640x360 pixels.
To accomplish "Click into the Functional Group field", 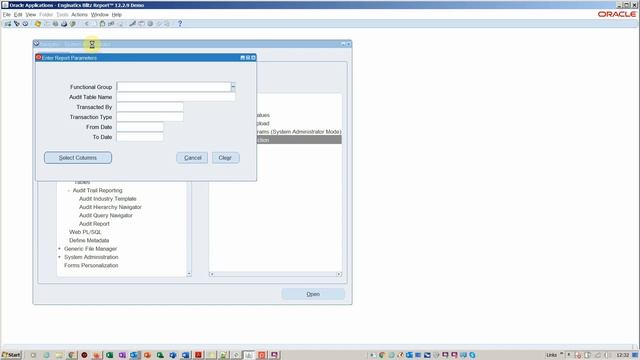I will [174, 87].
